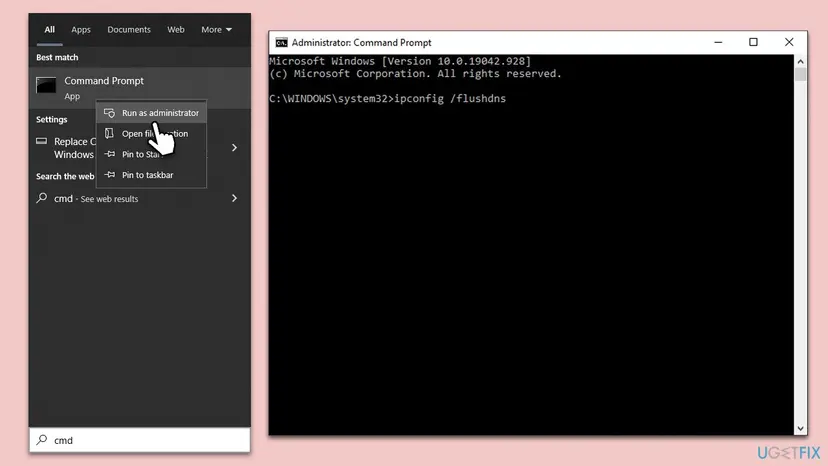828x466 pixels.
Task: Close the Administrator Command Prompt window
Action: (x=789, y=42)
